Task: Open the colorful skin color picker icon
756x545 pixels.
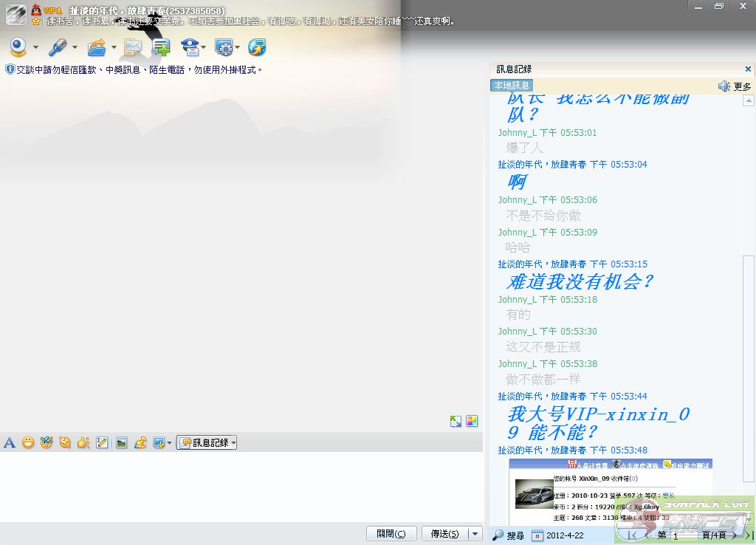Action: click(472, 422)
